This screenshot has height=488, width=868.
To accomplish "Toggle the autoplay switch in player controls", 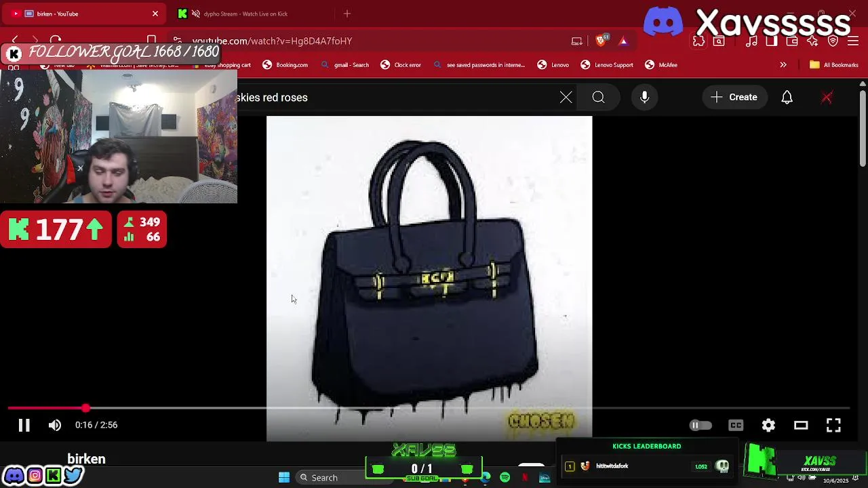I will (701, 425).
